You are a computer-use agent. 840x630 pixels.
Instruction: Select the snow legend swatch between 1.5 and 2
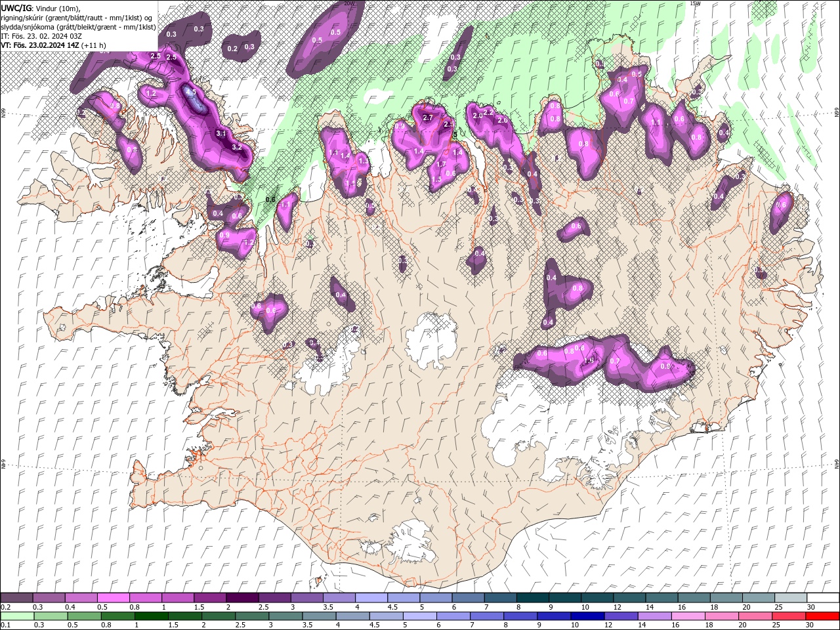coord(209,598)
